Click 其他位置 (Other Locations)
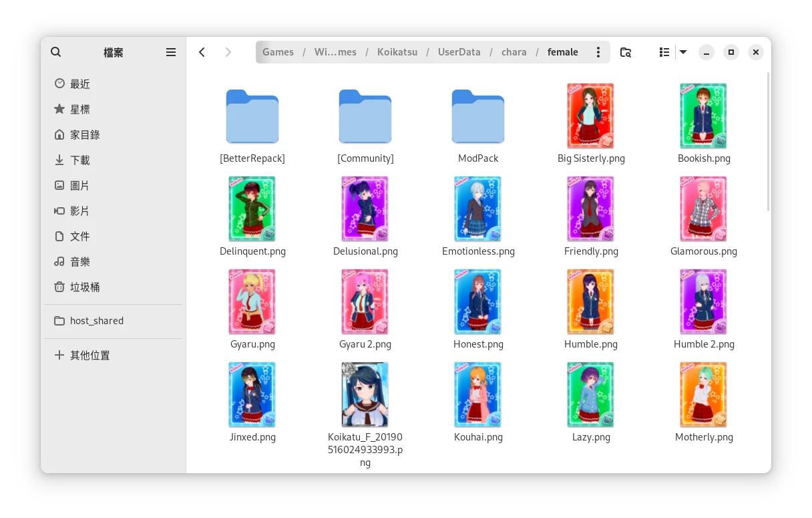The image size is (812, 518). [90, 356]
